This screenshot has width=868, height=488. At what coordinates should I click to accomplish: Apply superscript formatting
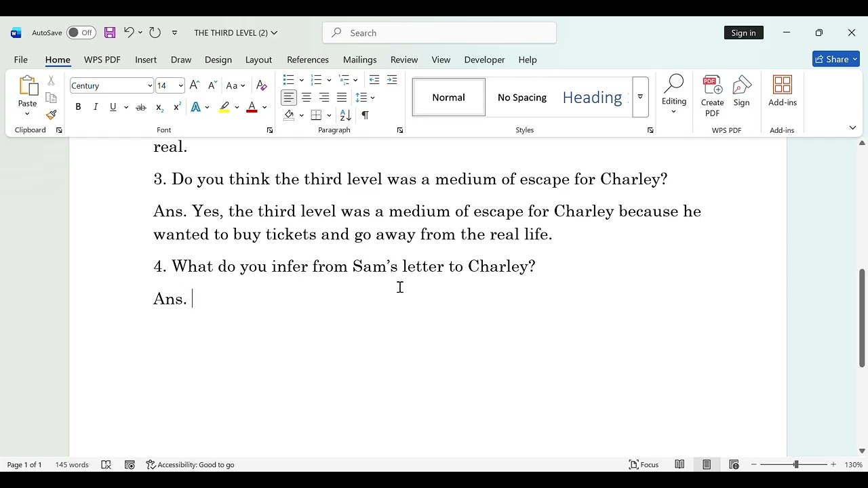177,107
